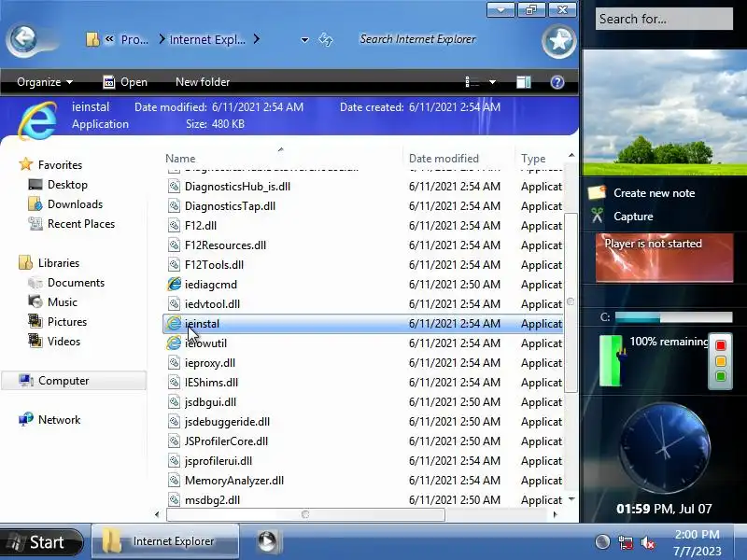Click the yellow light on traffic signal widget
This screenshot has width=747, height=560.
click(x=721, y=361)
